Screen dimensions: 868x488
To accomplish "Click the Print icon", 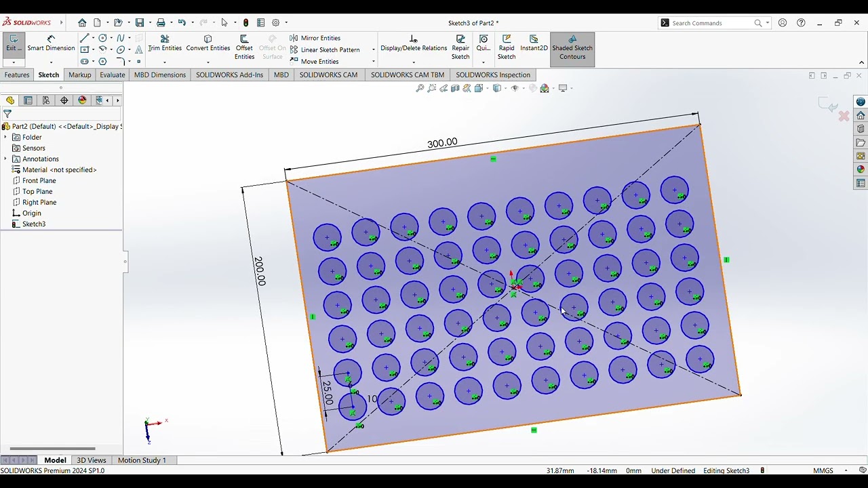I will 161,23.
